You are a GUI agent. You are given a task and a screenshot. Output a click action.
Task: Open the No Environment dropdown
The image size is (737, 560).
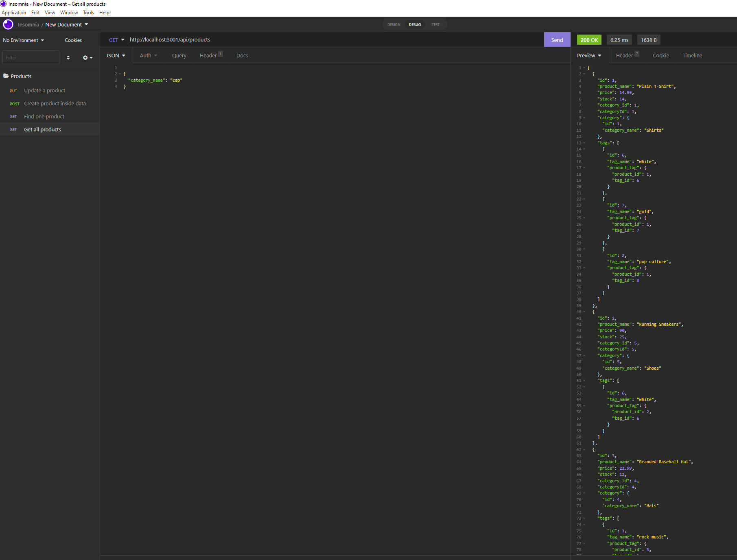tap(23, 40)
